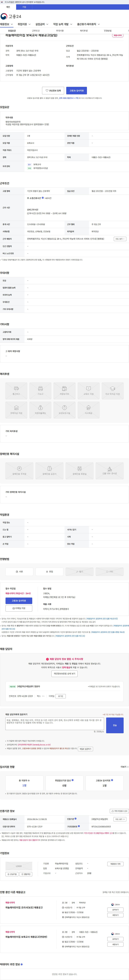
Task: Select the 개인 tab at top
Action: (x=8, y=7)
